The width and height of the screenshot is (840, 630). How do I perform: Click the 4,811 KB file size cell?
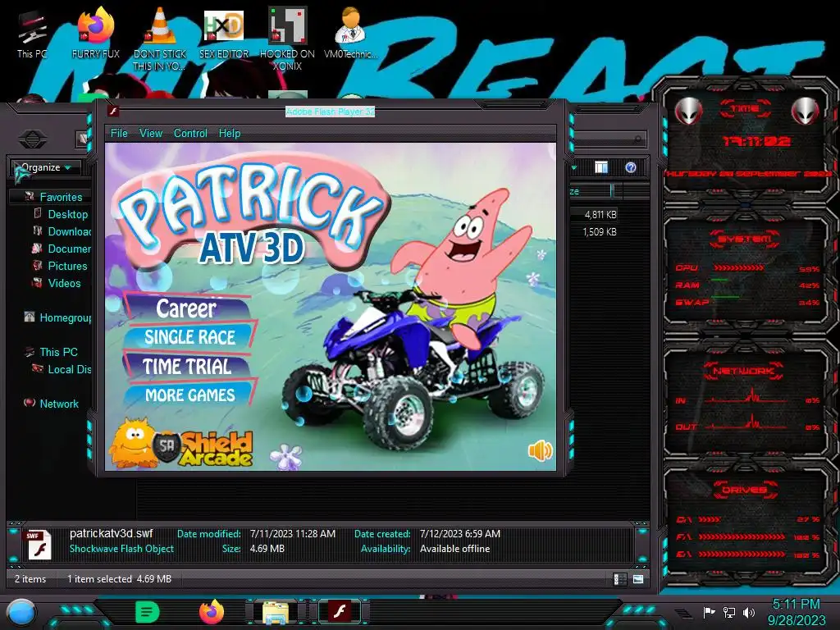tap(600, 214)
